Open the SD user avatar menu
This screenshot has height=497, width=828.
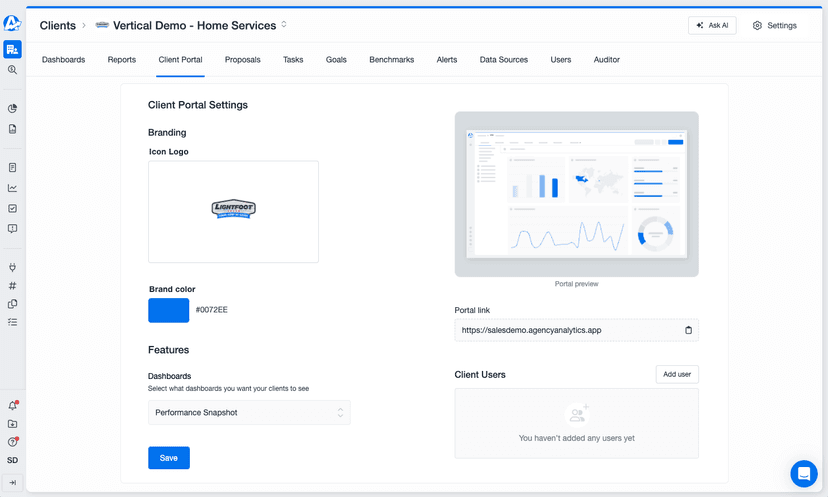pos(12,460)
